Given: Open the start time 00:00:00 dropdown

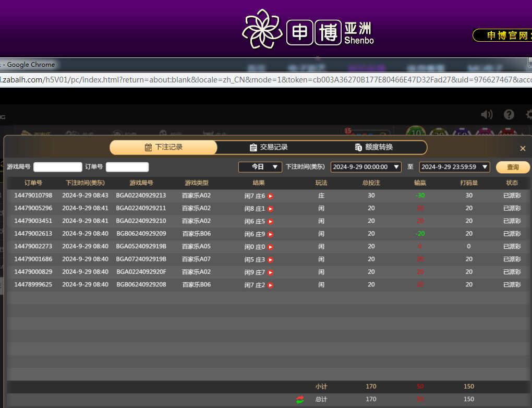Looking at the screenshot, I should (366, 167).
